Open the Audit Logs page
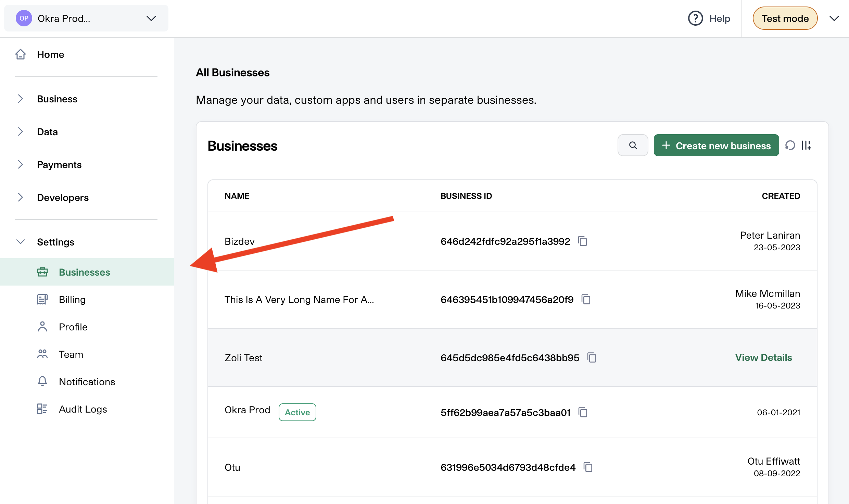 83,409
